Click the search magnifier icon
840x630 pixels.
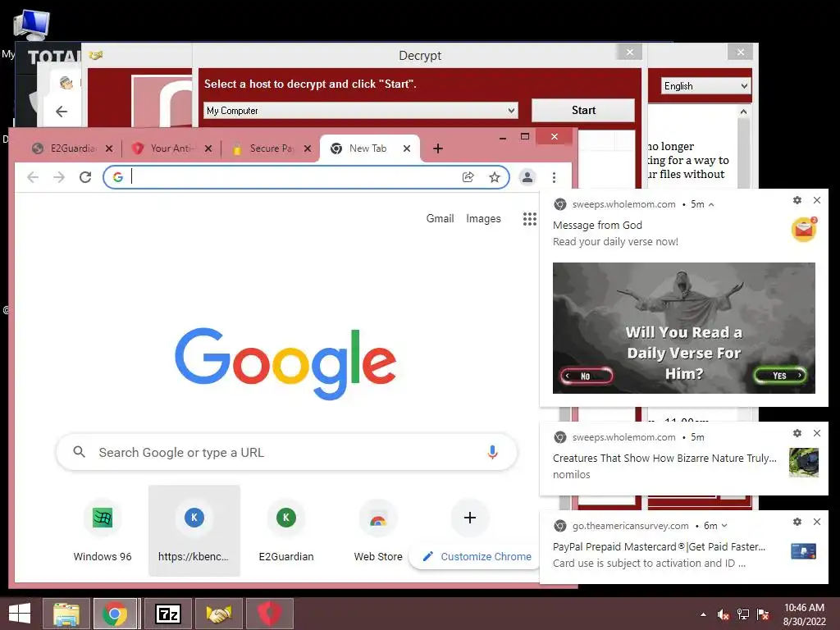tap(80, 452)
